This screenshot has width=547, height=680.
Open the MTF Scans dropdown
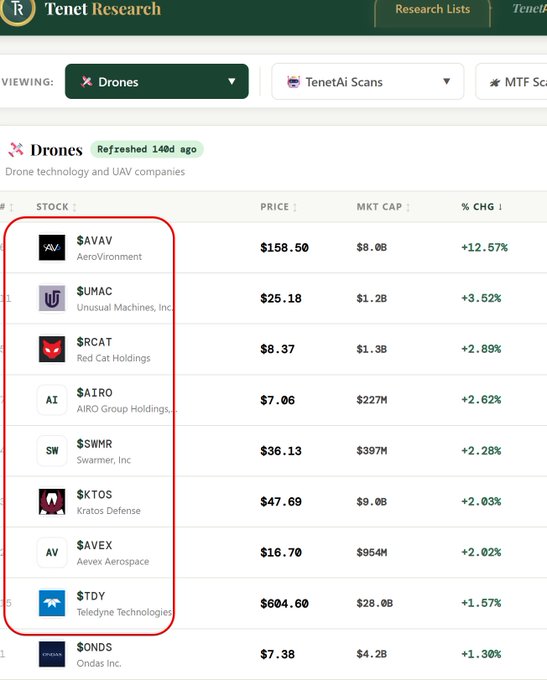pyautogui.click(x=512, y=82)
